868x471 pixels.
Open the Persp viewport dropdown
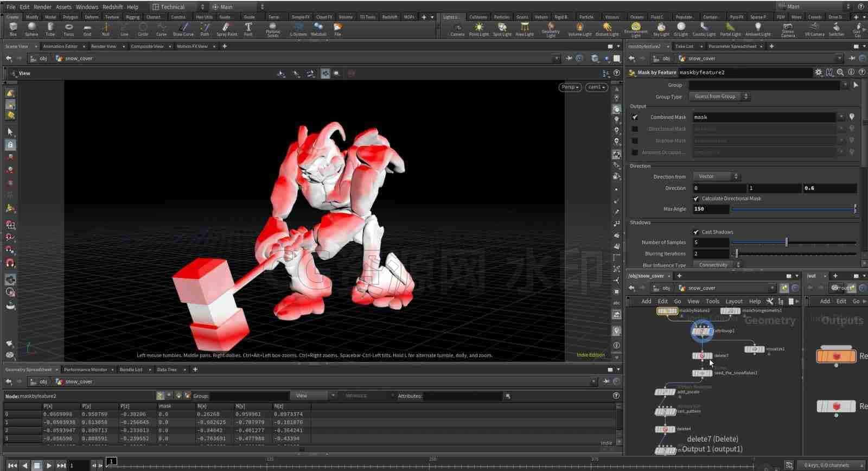[x=570, y=87]
